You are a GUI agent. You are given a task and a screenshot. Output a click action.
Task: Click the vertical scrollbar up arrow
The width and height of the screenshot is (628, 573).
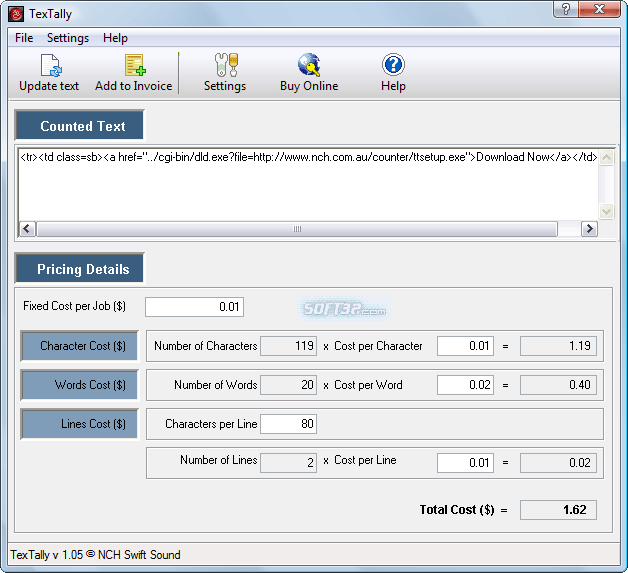606,157
